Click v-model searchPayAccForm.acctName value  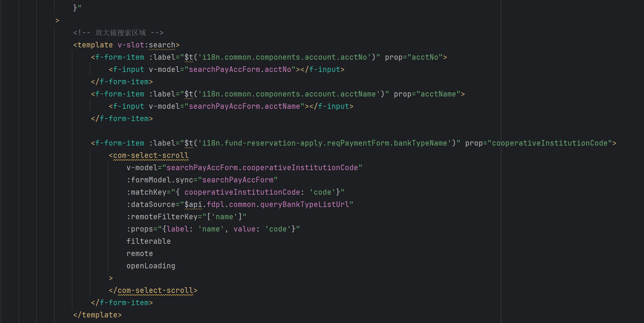click(x=244, y=106)
